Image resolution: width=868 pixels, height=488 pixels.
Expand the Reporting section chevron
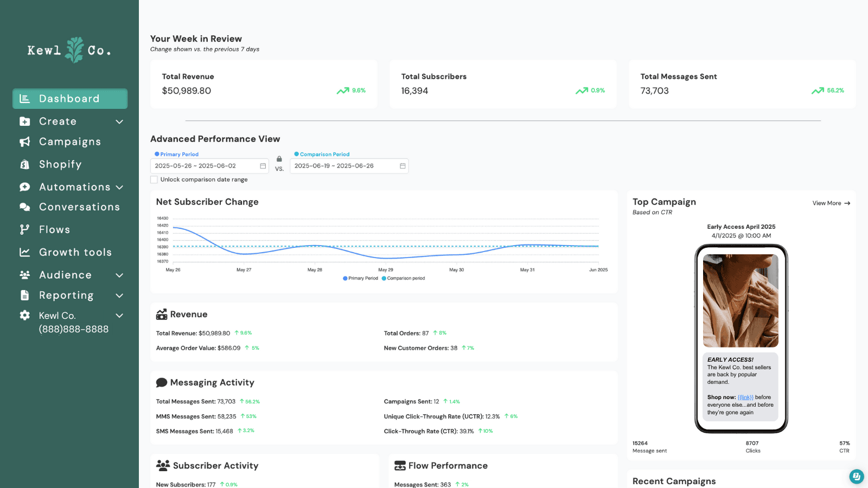[x=119, y=296]
